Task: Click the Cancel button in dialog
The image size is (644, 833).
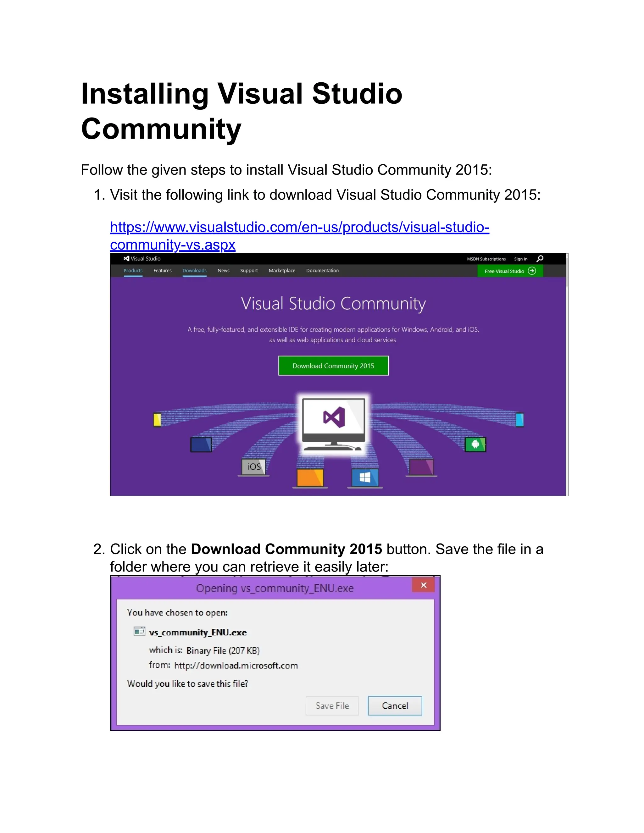Action: point(395,706)
